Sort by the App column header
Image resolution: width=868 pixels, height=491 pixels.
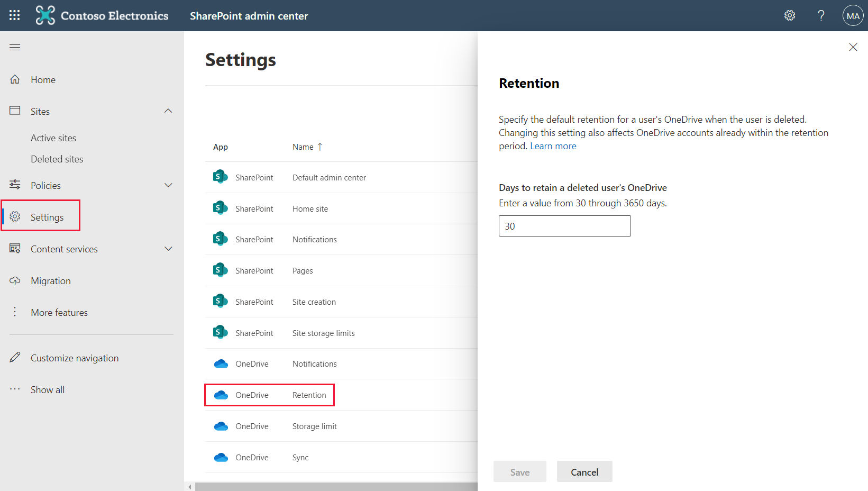pos(221,147)
